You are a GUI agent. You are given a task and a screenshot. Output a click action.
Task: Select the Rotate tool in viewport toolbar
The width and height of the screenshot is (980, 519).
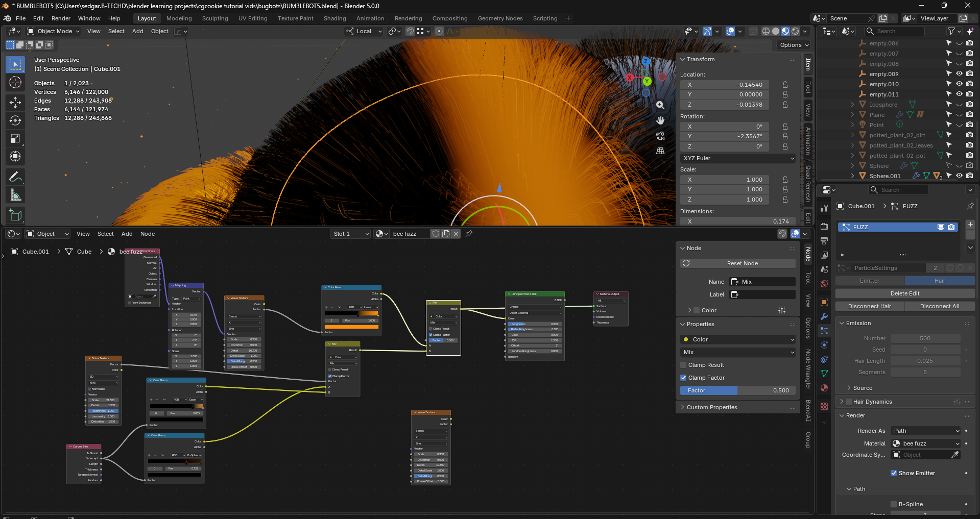pyautogui.click(x=15, y=120)
